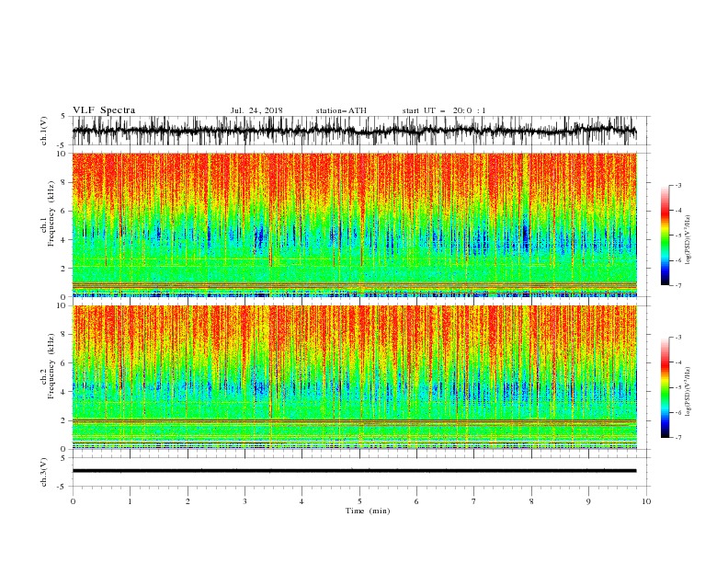The width and height of the screenshot is (728, 563).
Task: Click the "9" time-axis tick label
Action: [x=588, y=501]
